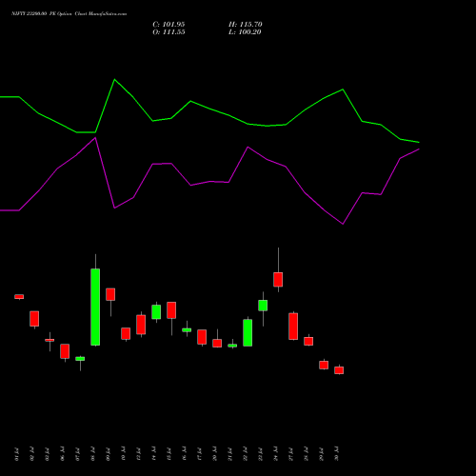Select the small red candle on 01 Jul
Image resolution: width=476 pixels, height=476 pixels.
tap(19, 297)
